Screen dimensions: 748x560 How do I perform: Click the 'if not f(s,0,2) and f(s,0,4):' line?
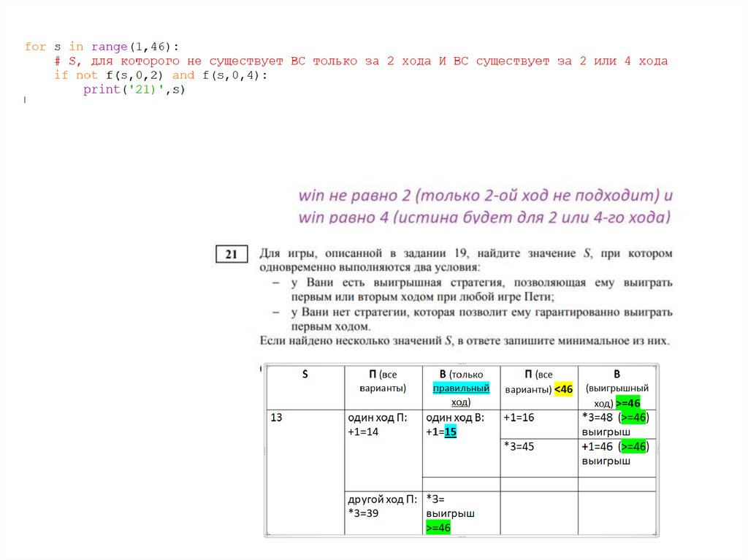[161, 75]
